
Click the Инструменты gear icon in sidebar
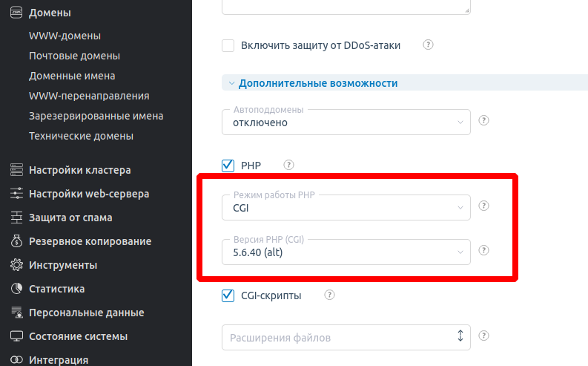click(16, 265)
